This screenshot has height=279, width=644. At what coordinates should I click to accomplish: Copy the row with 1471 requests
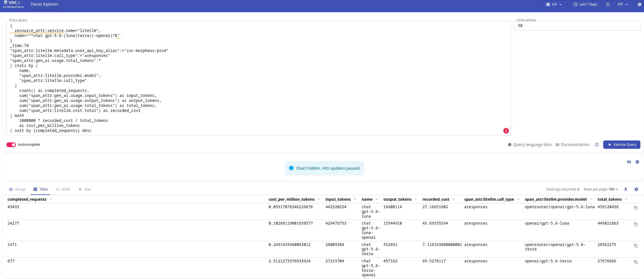coord(636,246)
